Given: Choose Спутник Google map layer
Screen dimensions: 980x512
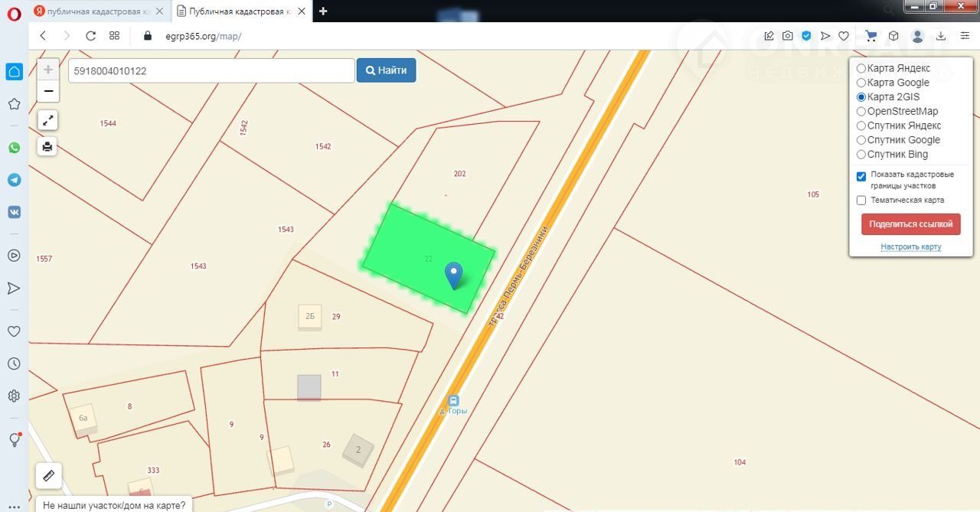Looking at the screenshot, I should coord(861,140).
